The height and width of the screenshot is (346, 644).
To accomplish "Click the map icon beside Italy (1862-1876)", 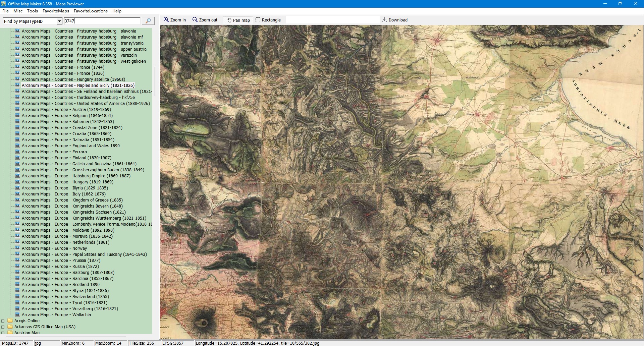I will point(17,194).
